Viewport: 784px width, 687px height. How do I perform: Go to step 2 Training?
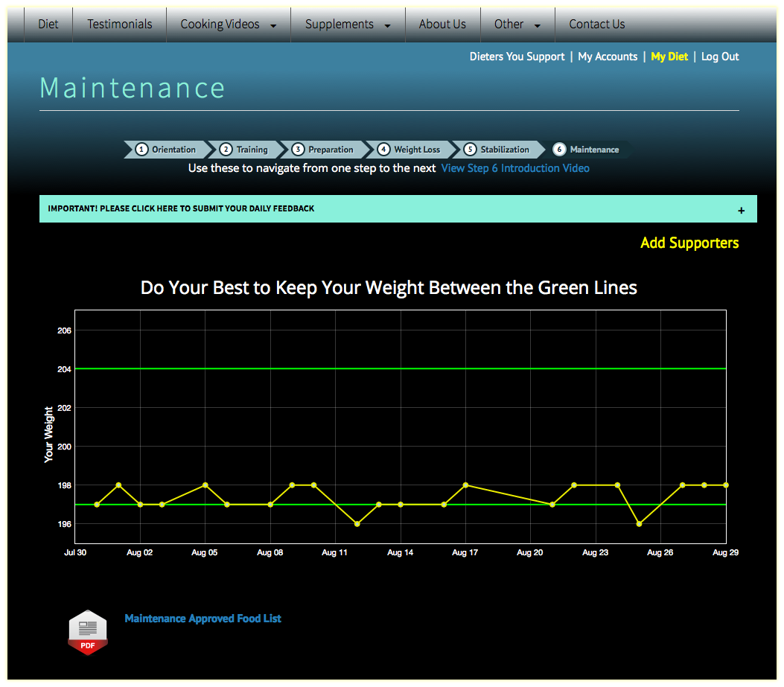pyautogui.click(x=245, y=150)
